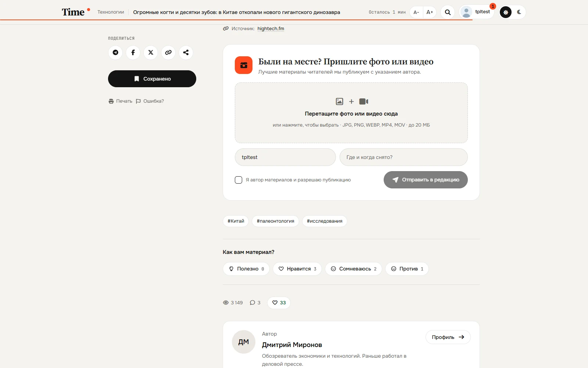Switch to dark theme moon icon
The image size is (588, 368).
(519, 12)
